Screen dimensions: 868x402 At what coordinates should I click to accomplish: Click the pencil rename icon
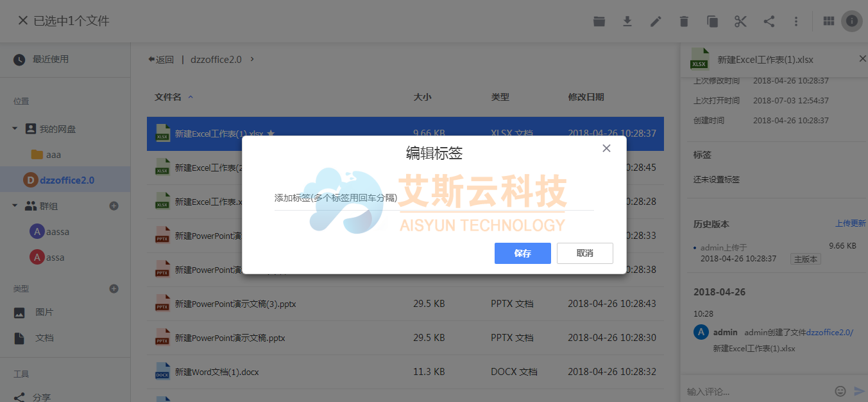tap(656, 21)
